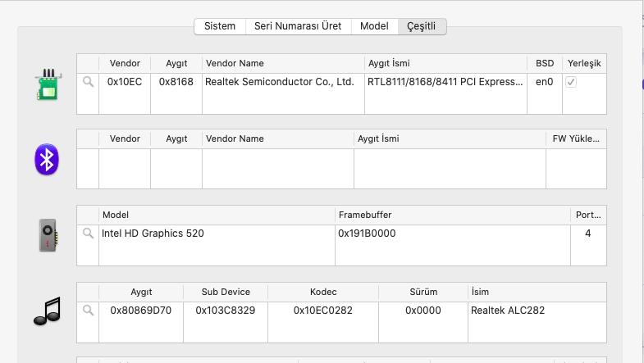
Task: Click the Bluetooth icon
Action: tap(47, 158)
